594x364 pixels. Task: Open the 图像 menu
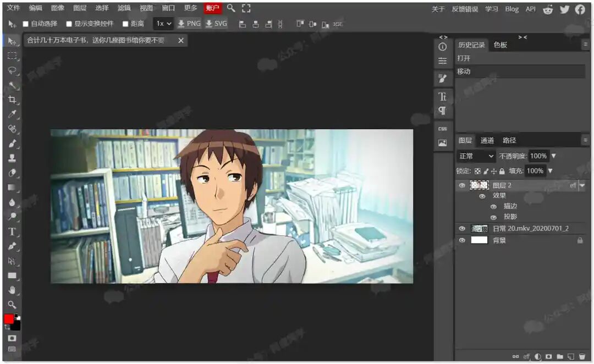click(x=58, y=8)
